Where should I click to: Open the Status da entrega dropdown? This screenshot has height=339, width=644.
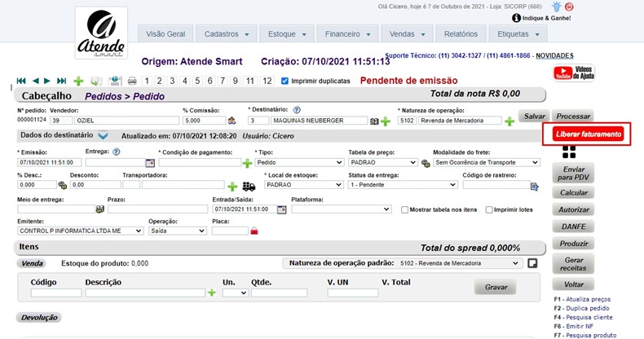403,185
